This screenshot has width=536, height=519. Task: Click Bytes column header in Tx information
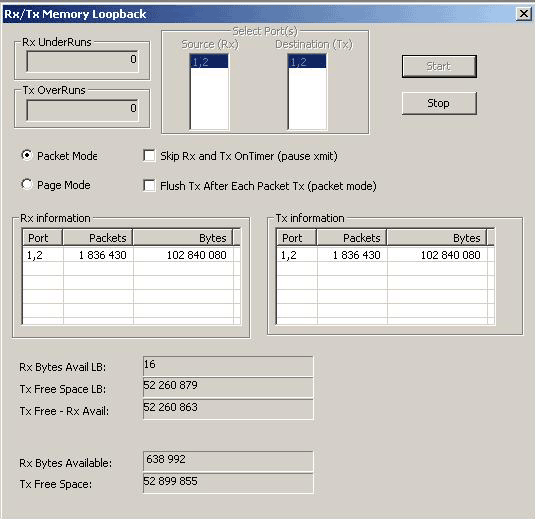(x=437, y=238)
